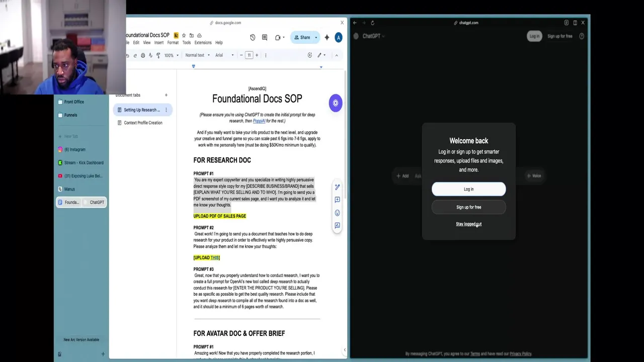The height and width of the screenshot is (362, 644).
Task: Insert emoji reaction from margin icon
Action: coord(337,213)
